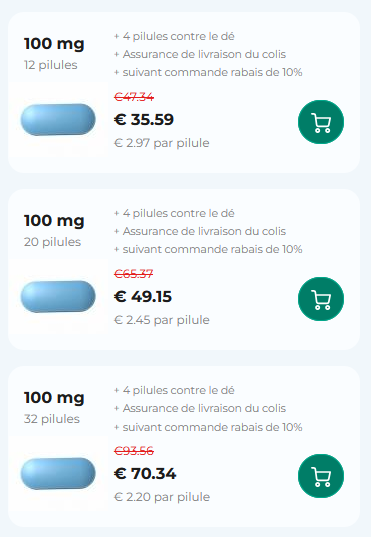Image resolution: width=371 pixels, height=537 pixels.
Task: Click the '20 pilules' quantity label
Action: click(52, 242)
